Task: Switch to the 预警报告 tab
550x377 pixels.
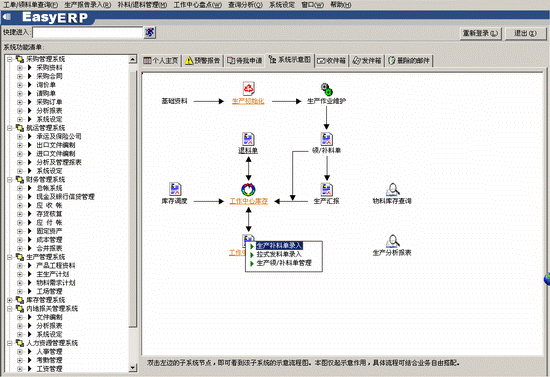Action: point(203,61)
